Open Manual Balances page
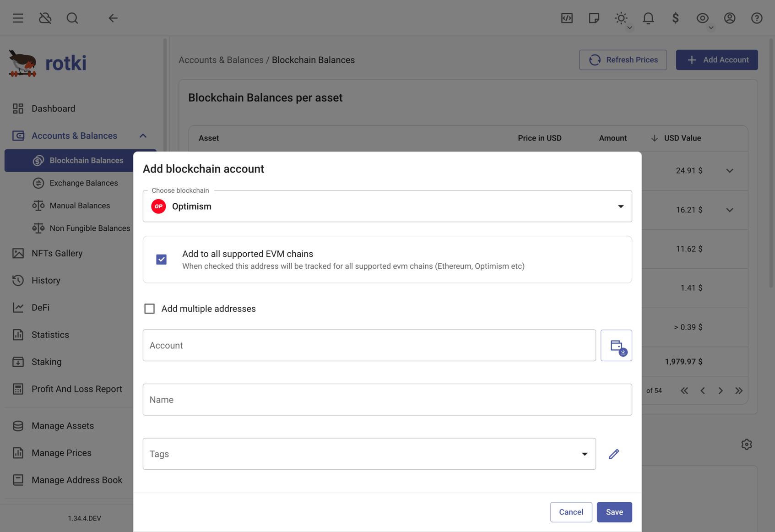Viewport: 775px width, 532px height. coord(80,206)
